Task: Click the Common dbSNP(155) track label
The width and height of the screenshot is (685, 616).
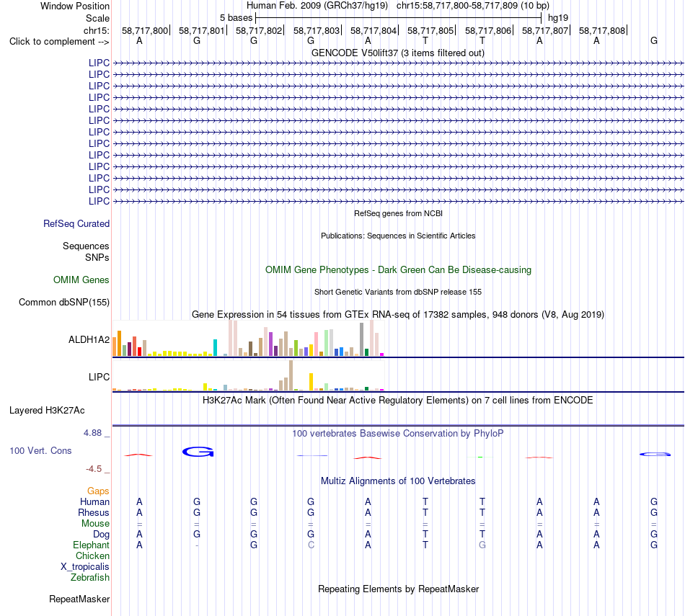Action: tap(64, 302)
